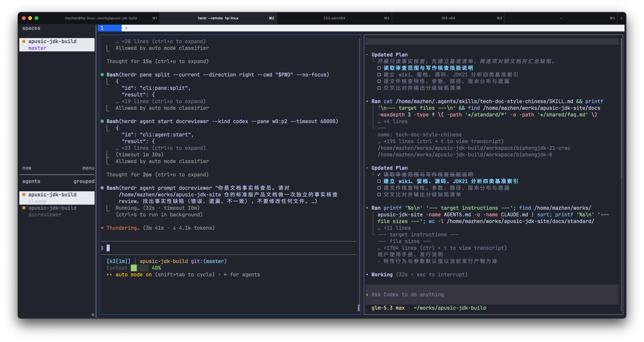Click the auto mode double-arrow icon
Screen dimensions: 644x342
point(109,274)
